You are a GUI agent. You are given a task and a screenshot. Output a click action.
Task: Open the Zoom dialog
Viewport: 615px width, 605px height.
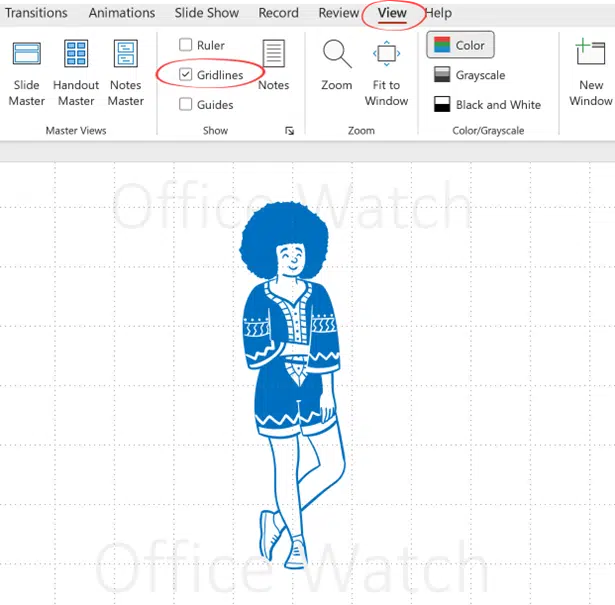click(337, 65)
